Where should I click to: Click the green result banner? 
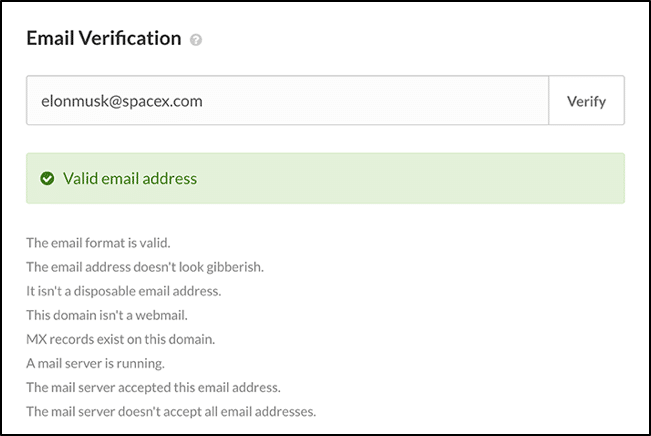point(326,178)
